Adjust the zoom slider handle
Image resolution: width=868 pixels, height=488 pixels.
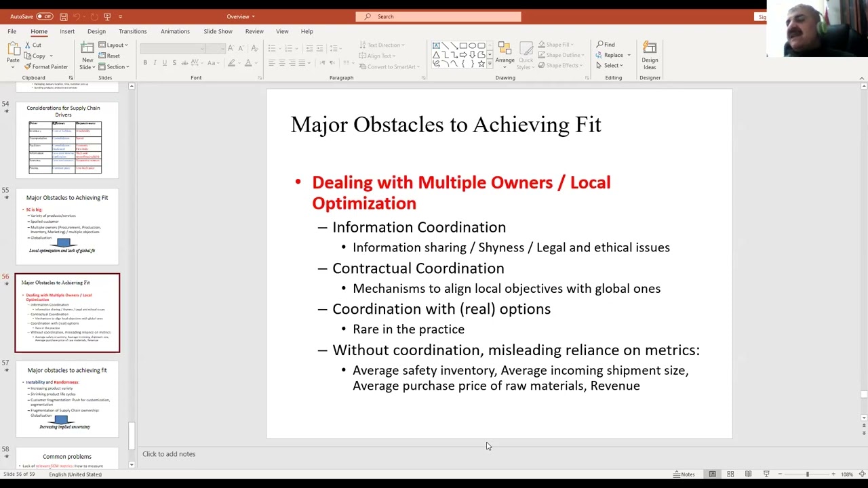807,474
